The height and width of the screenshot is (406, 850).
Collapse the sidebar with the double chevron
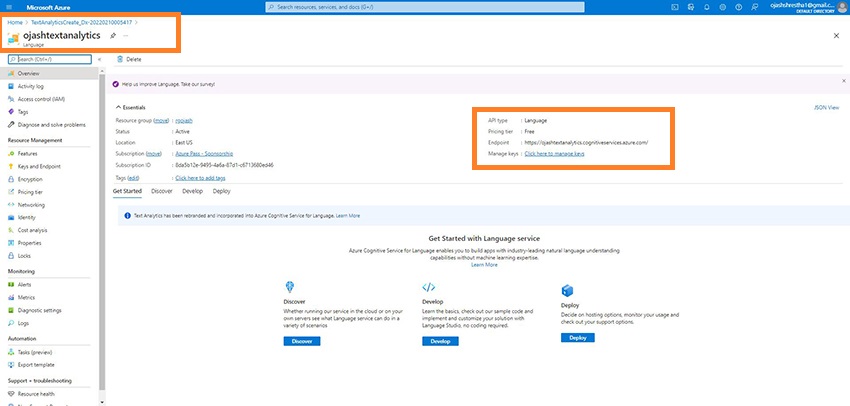(100, 59)
